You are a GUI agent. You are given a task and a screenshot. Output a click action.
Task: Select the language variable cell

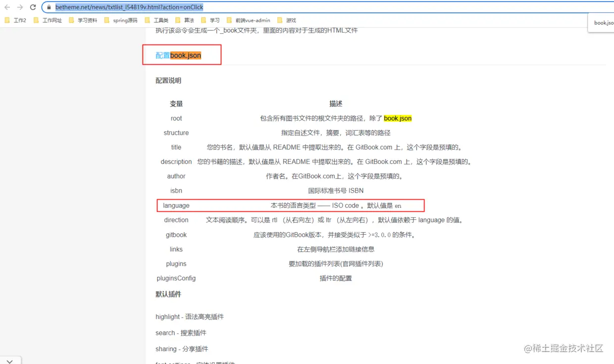(176, 206)
